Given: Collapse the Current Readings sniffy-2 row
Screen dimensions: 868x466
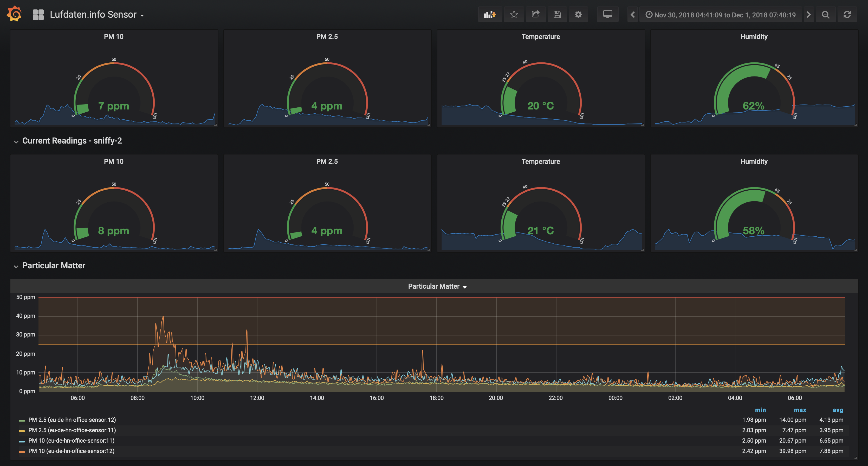Looking at the screenshot, I should (x=72, y=141).
